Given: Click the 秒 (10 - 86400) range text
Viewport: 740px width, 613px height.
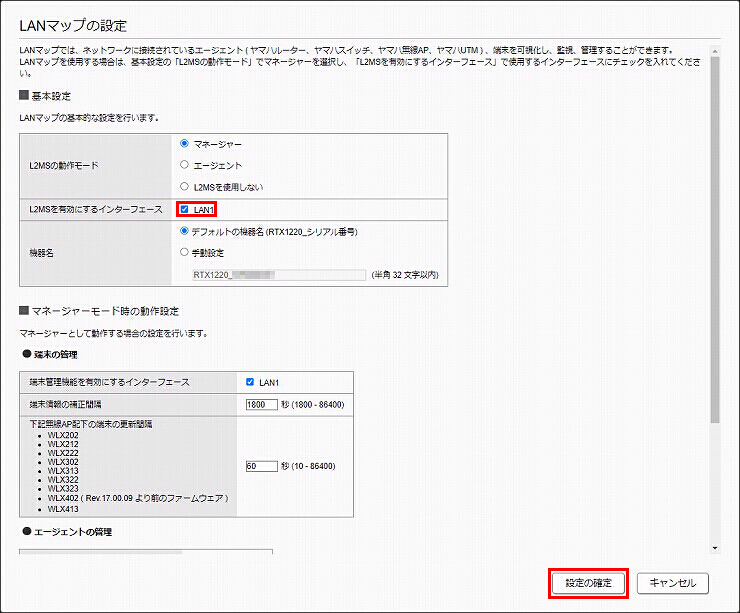Looking at the screenshot, I should click(308, 466).
